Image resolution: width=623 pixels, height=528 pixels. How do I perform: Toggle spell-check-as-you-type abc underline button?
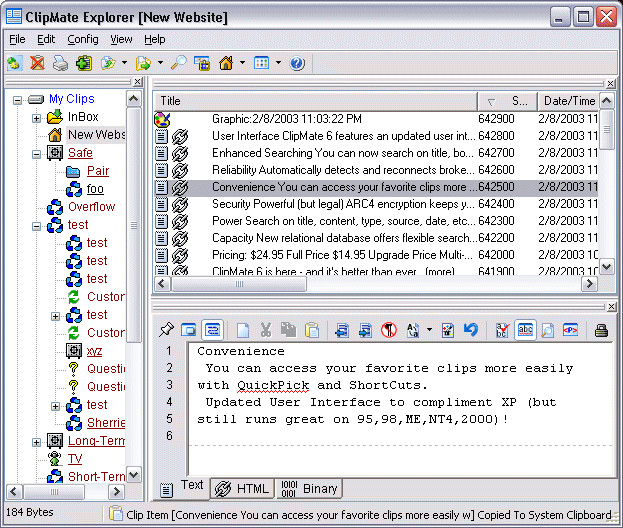tap(525, 330)
